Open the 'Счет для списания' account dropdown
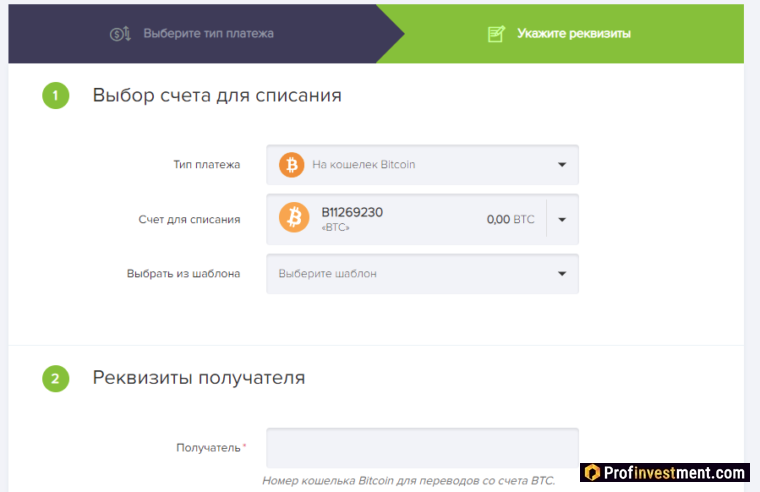 (x=422, y=220)
